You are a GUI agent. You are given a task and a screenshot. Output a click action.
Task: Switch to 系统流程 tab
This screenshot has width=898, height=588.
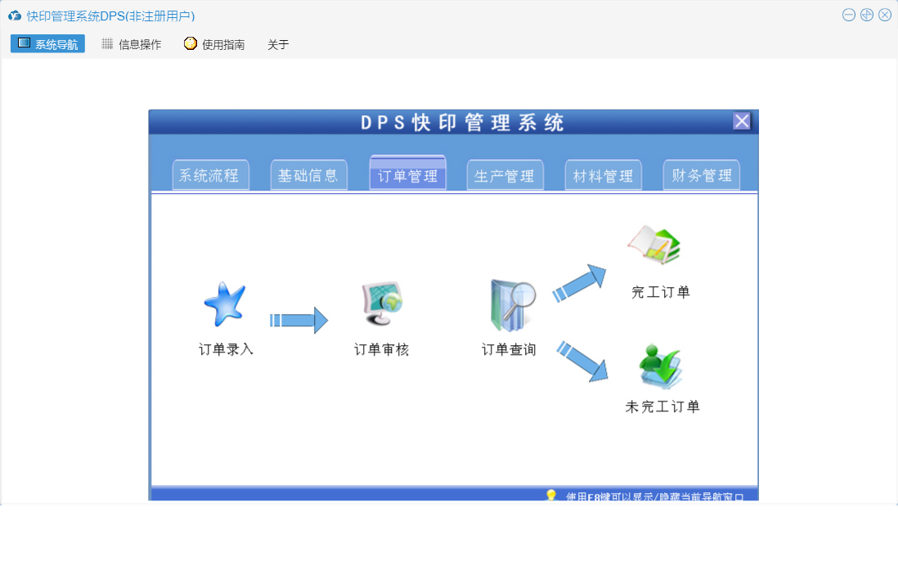210,175
